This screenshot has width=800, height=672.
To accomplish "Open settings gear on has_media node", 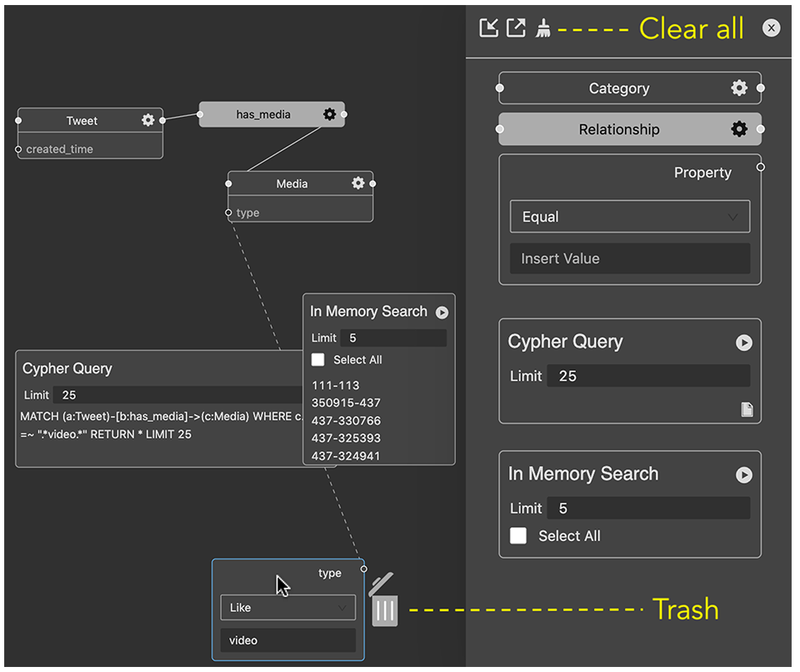I will (329, 114).
